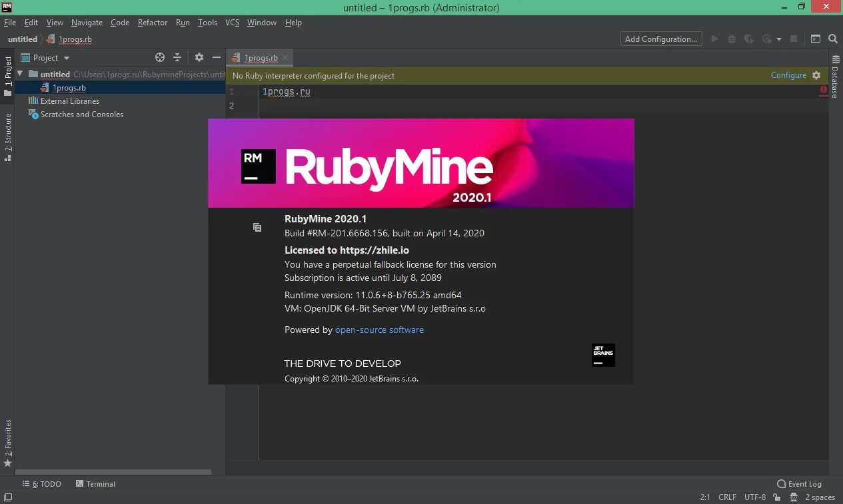843x504 pixels.
Task: Click the untitled breadcrumb in navigation bar
Action: (23, 39)
